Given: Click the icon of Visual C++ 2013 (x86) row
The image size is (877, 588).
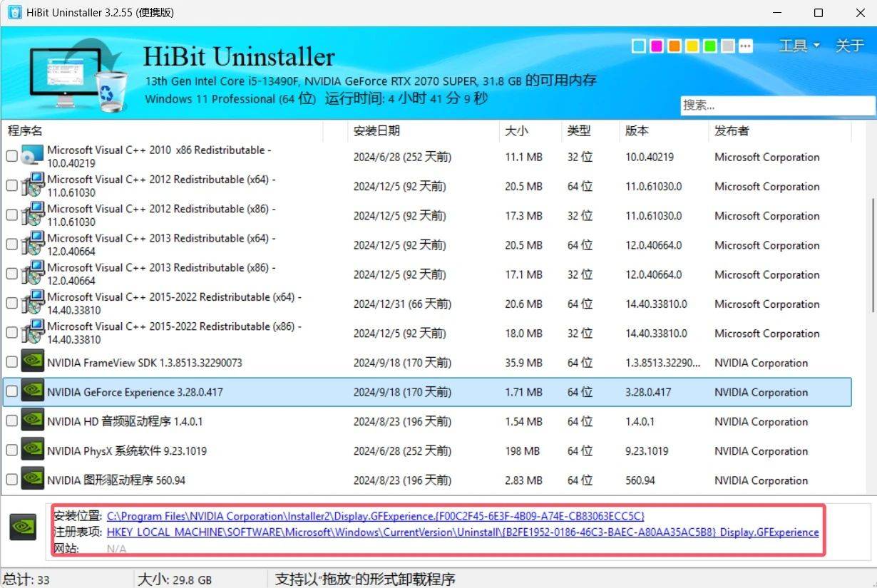Looking at the screenshot, I should [x=32, y=274].
